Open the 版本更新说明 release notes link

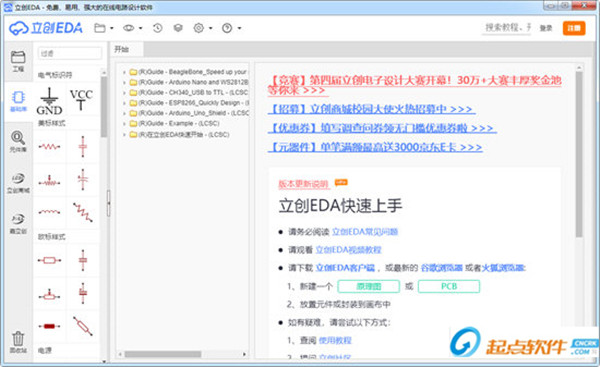[303, 184]
